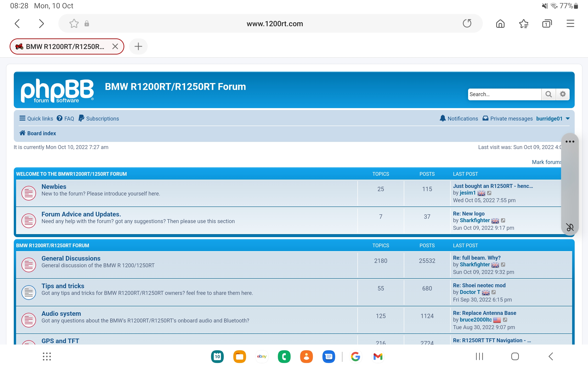View Doctor T user profile

pyautogui.click(x=470, y=292)
